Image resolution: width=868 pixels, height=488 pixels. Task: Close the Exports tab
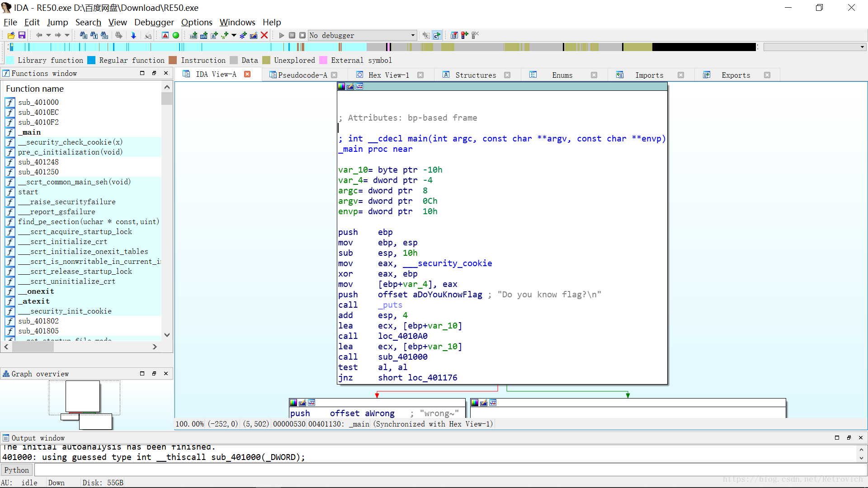point(767,75)
